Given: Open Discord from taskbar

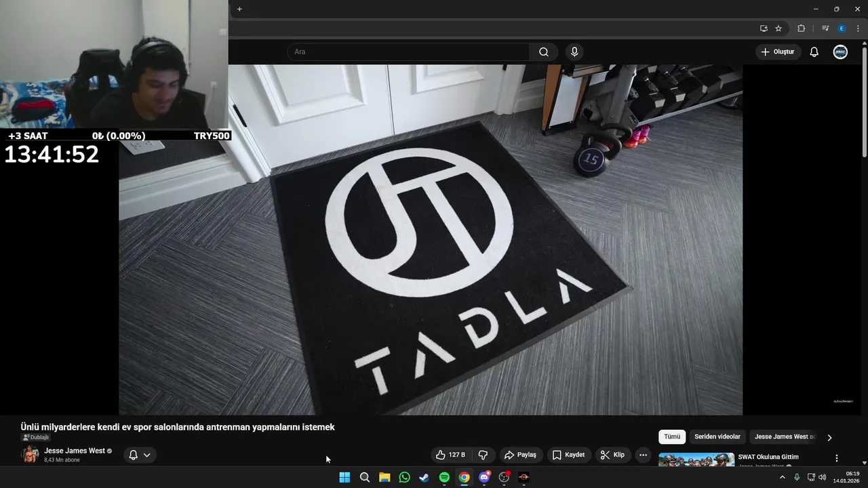Looking at the screenshot, I should pos(484,477).
